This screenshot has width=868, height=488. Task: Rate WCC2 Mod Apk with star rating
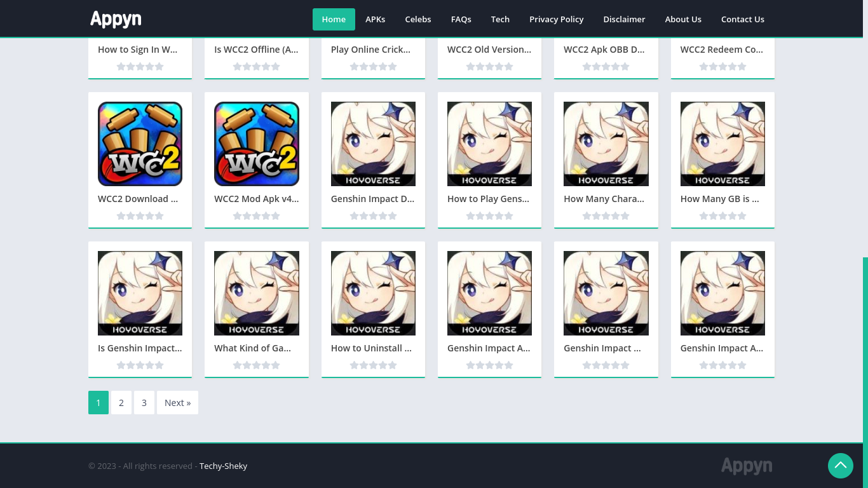click(x=257, y=216)
